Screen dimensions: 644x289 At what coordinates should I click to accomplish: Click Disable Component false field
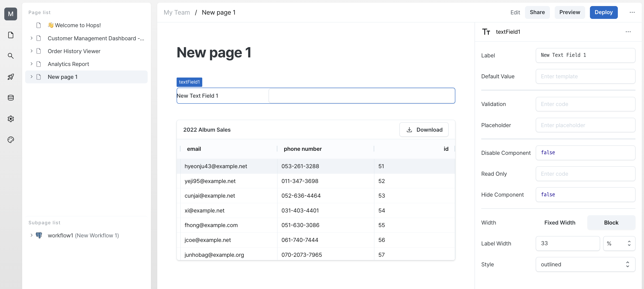585,153
